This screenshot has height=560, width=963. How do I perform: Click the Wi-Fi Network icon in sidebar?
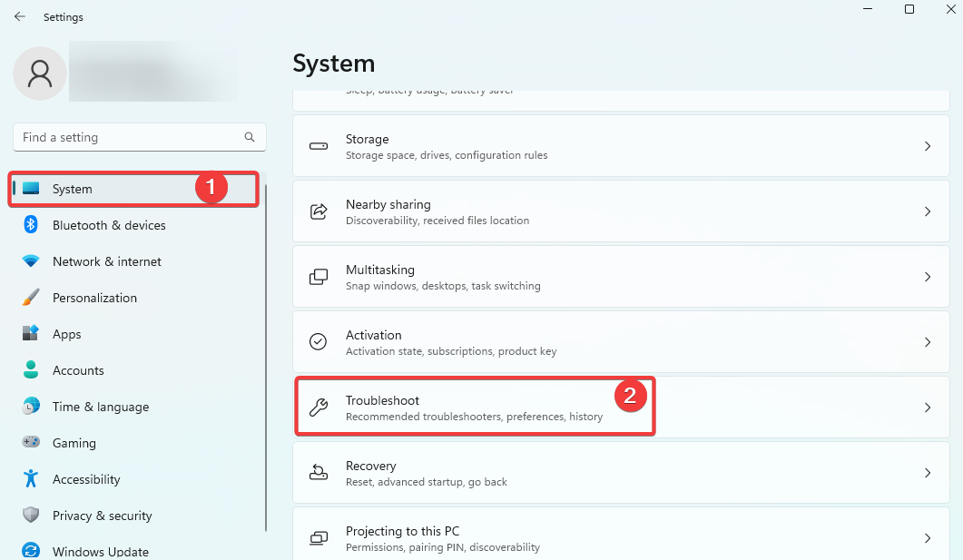coord(31,261)
